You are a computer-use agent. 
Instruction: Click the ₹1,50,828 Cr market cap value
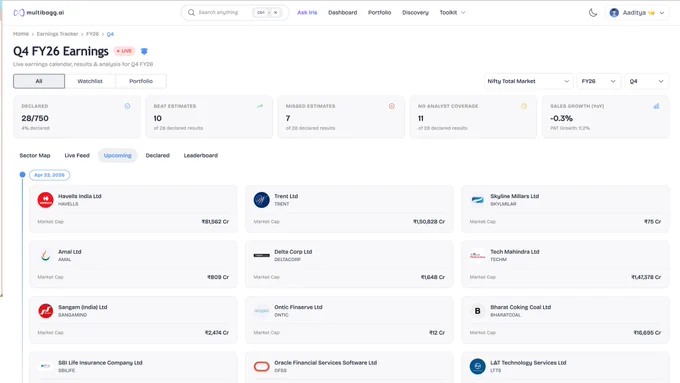(x=429, y=222)
